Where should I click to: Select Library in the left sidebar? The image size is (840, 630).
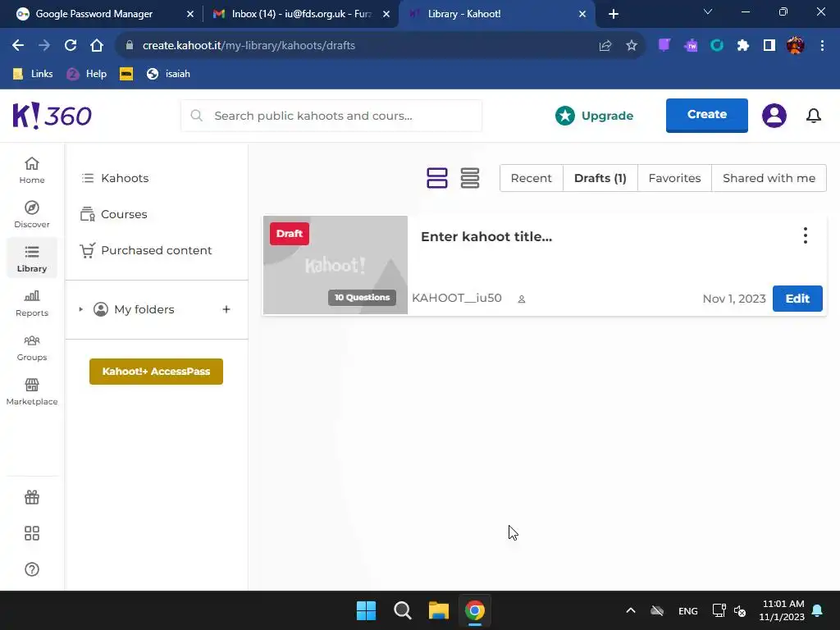(x=32, y=258)
